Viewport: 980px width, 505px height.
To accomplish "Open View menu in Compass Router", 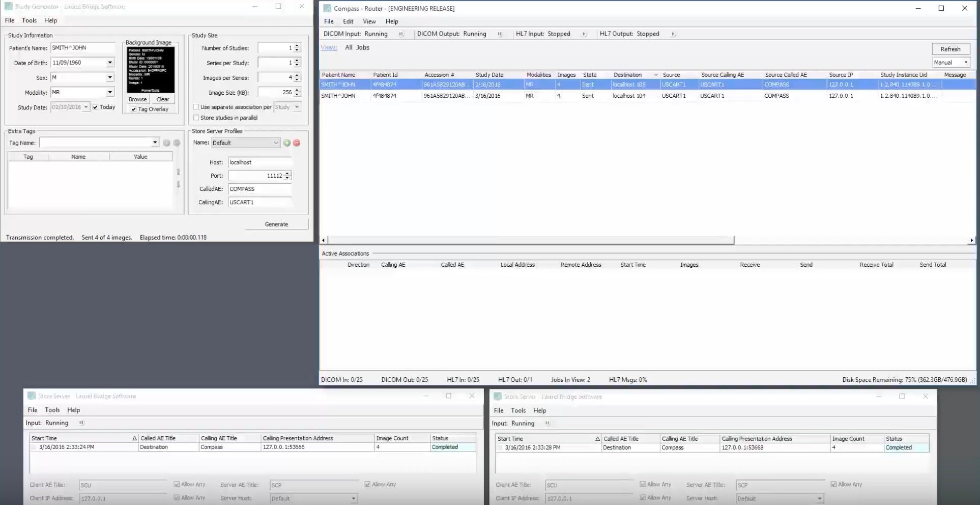I will point(369,21).
